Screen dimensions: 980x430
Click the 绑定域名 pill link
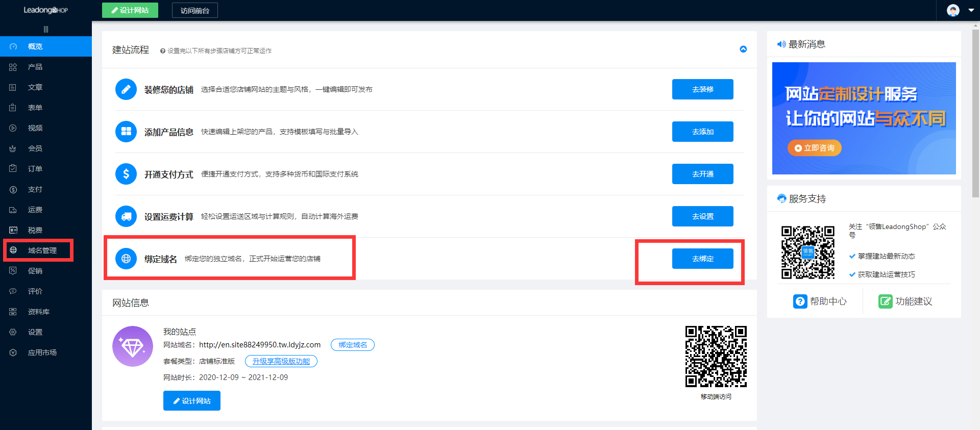tap(353, 345)
